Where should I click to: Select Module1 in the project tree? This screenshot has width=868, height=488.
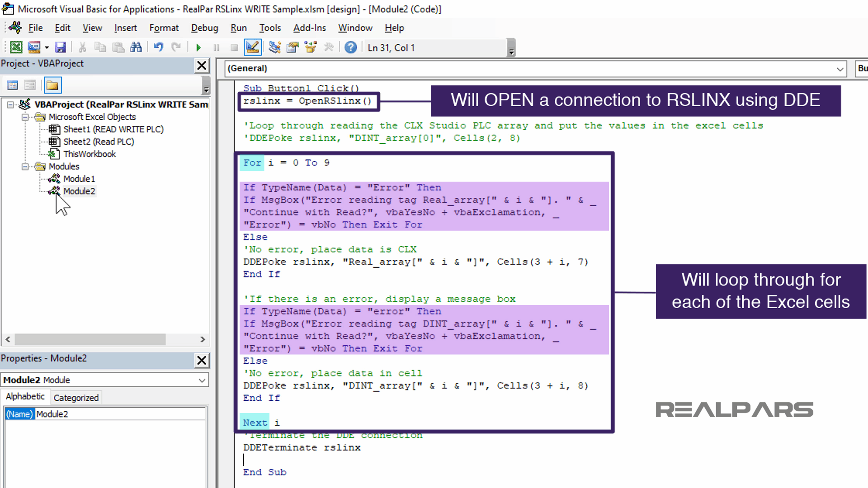[x=79, y=178]
